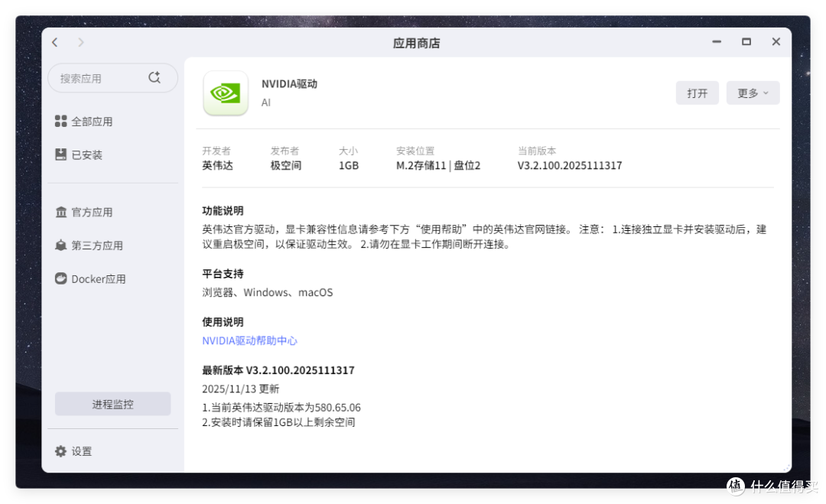Select 第三方应用 category

coord(89,245)
